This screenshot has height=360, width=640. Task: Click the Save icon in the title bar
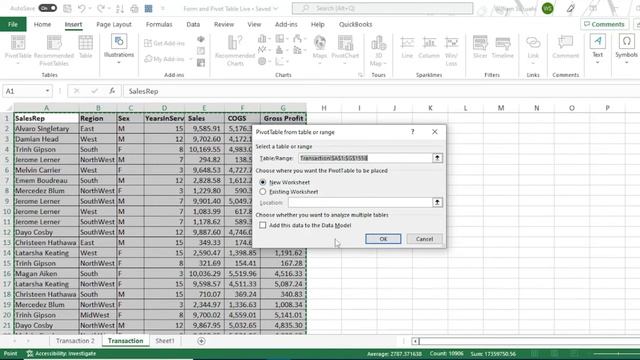tap(67, 8)
